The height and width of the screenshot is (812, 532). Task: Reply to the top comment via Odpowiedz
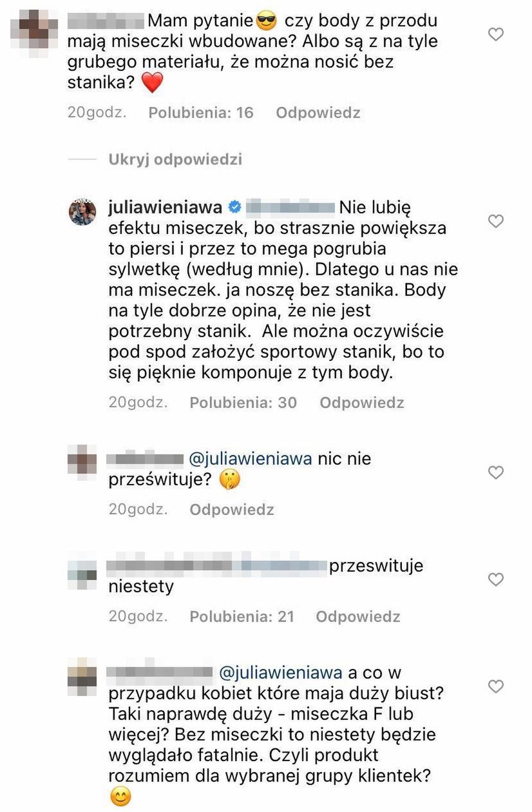[318, 113]
